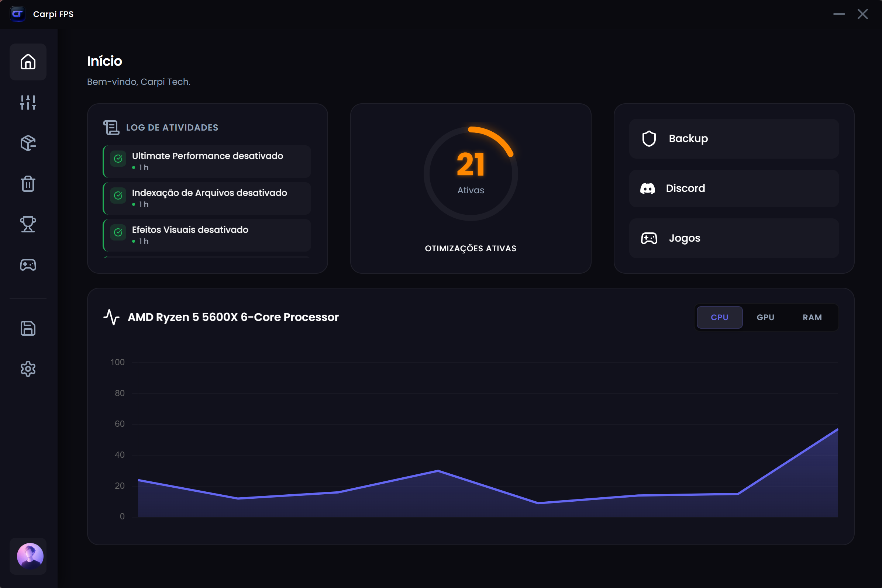Click the Carpi FPS logo
Viewport: 882px width, 588px height.
pyautogui.click(x=18, y=14)
